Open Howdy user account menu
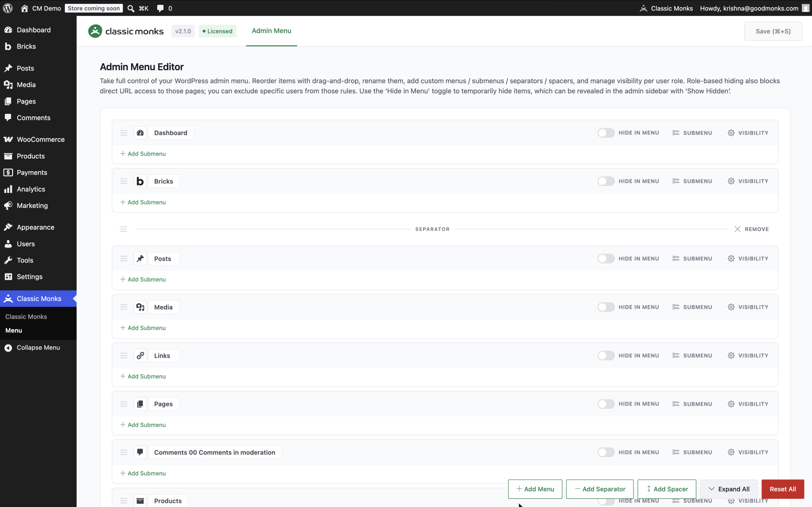The image size is (812, 507). (754, 8)
